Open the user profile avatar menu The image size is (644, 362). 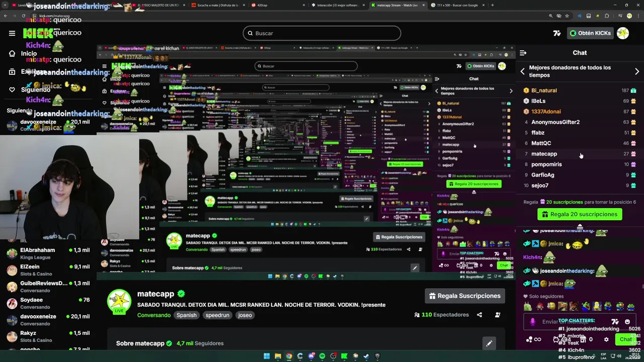(623, 33)
